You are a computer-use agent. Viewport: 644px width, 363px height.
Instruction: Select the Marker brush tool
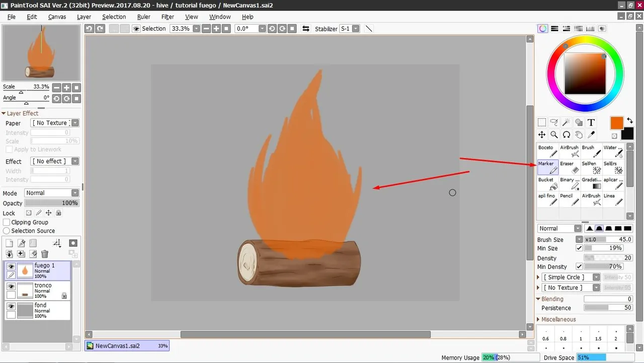point(548,167)
